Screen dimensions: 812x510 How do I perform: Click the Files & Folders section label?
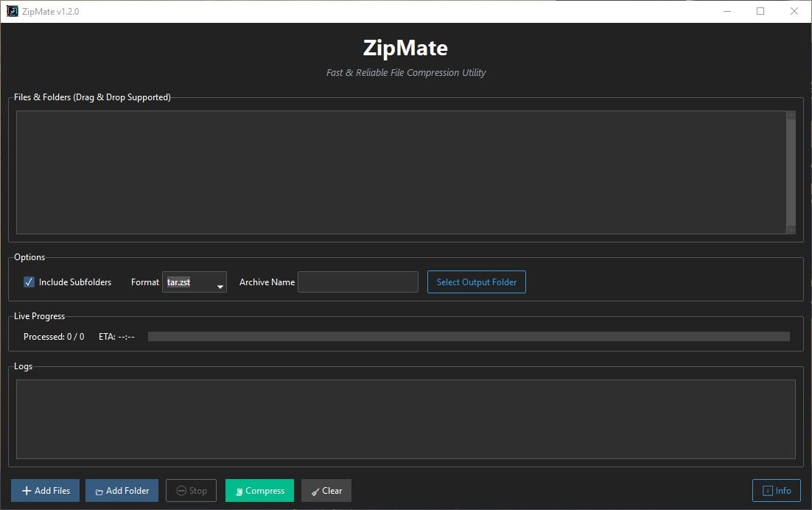pyautogui.click(x=91, y=97)
